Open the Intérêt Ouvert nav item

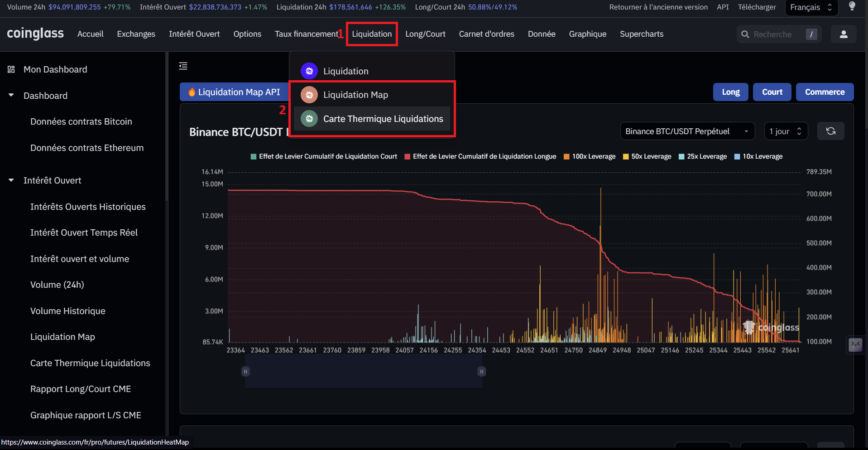194,34
